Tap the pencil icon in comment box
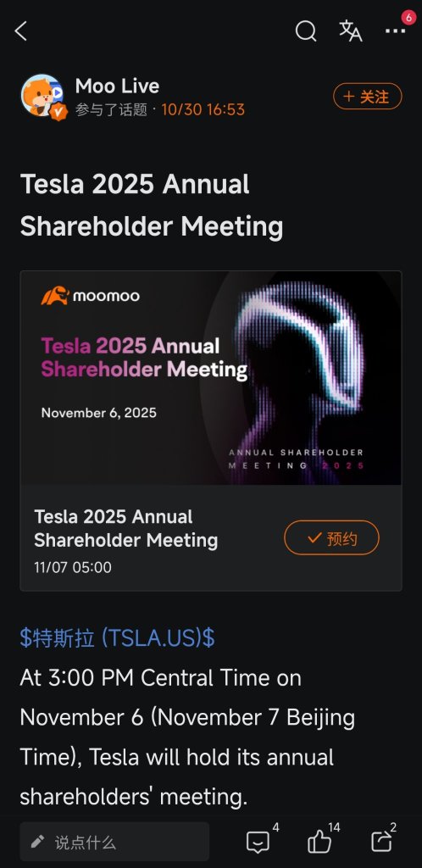 point(37,842)
